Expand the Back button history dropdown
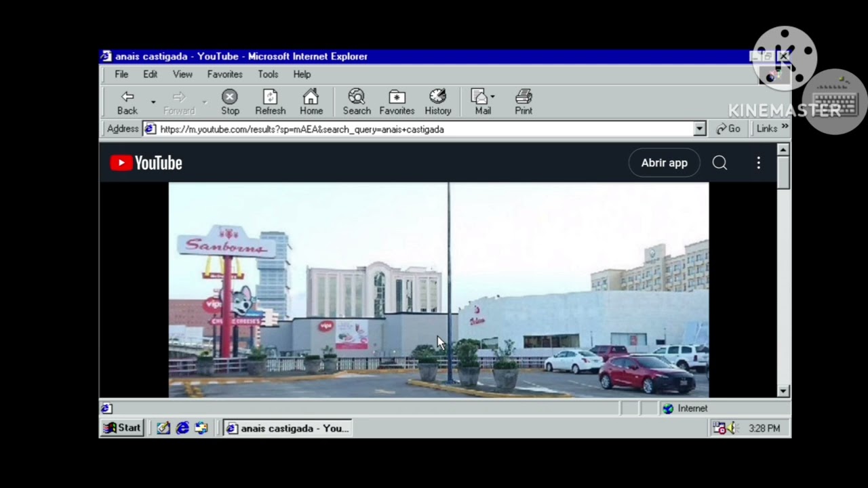Image resolution: width=868 pixels, height=488 pixels. coord(153,102)
